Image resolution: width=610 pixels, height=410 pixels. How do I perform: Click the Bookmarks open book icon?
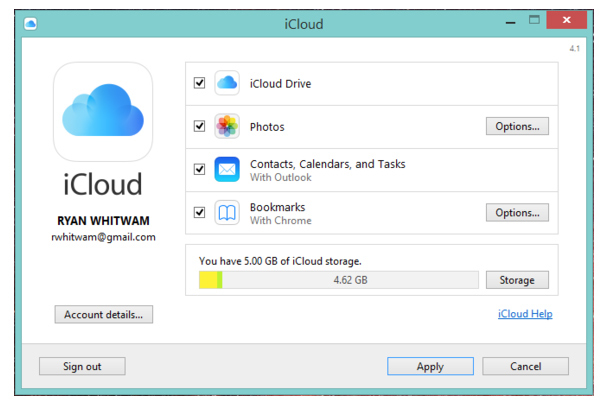[x=227, y=212]
